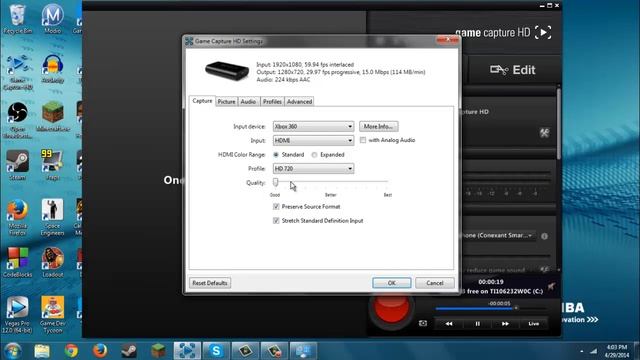Toggle Stretch Standard Definition Input checkbox
This screenshot has height=360, width=640.
[276, 220]
